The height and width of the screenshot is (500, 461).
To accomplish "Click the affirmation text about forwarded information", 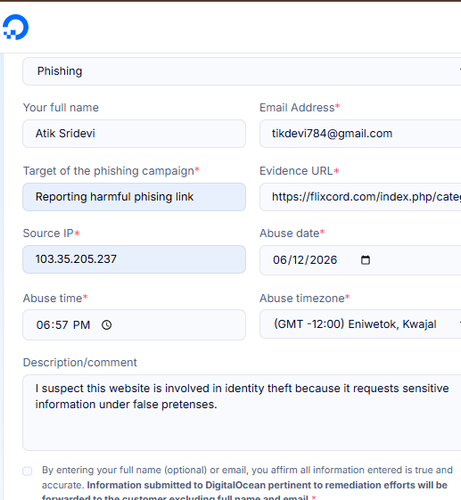I will [247, 484].
